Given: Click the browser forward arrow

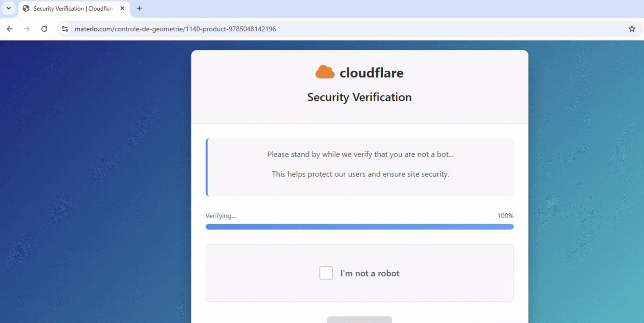Looking at the screenshot, I should [27, 29].
